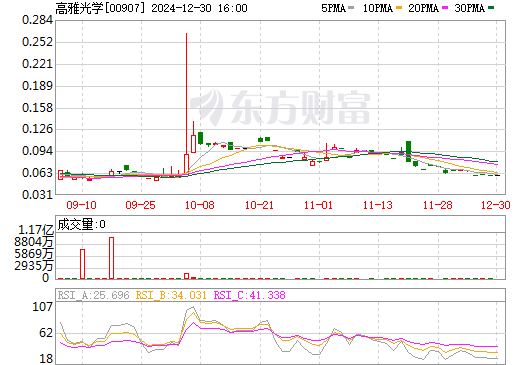
Task: Click the second-tallest red volume bar near 09-10
Action: point(82,264)
